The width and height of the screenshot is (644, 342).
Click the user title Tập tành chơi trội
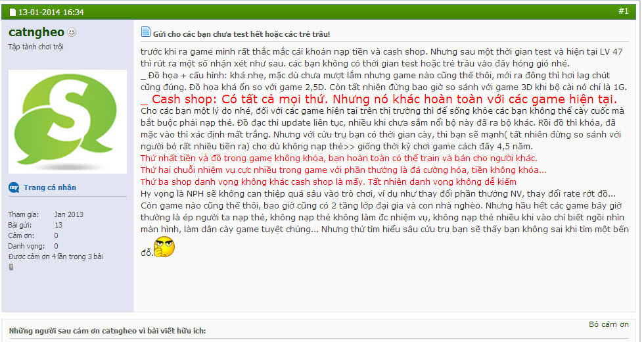point(35,47)
